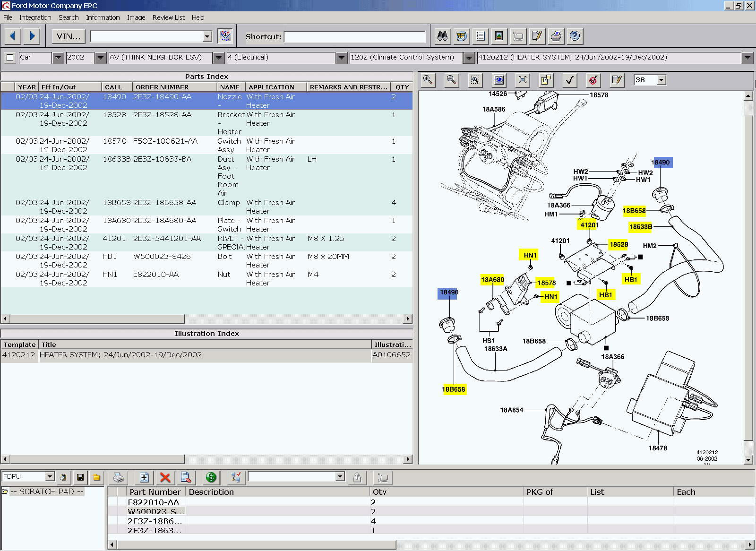756x551 pixels.
Task: Expand the 4 (Electrical) group dropdown
Action: [342, 58]
